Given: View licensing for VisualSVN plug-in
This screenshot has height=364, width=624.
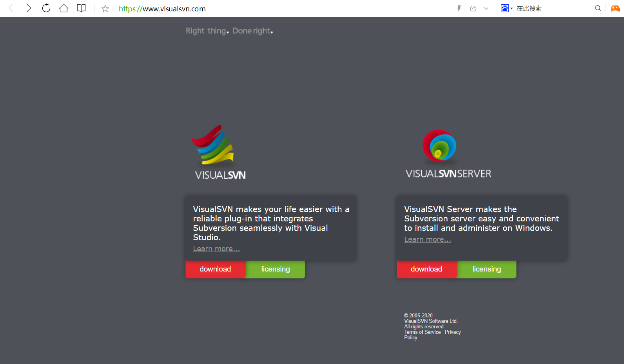Looking at the screenshot, I should 276,269.
